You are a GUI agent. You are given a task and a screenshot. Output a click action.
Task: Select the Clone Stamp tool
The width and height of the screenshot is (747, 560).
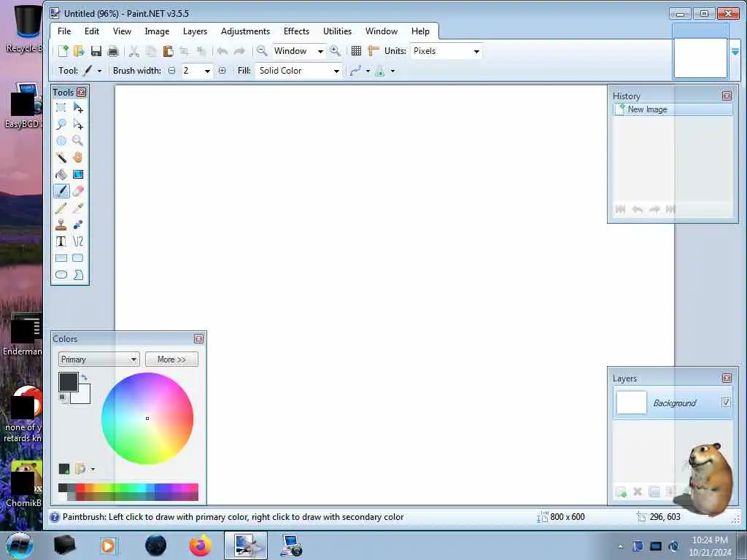click(61, 225)
